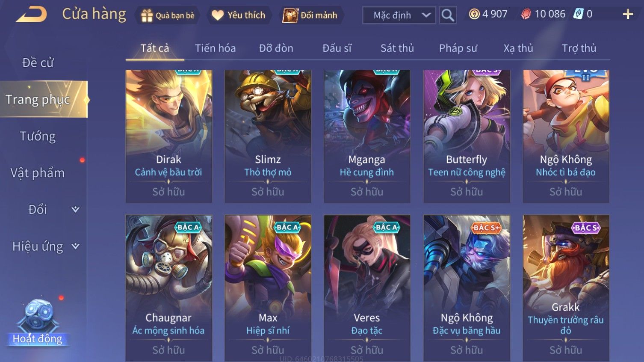Open the Hoạt động activity icon
Screen dimensions: 644x362
[x=38, y=321]
